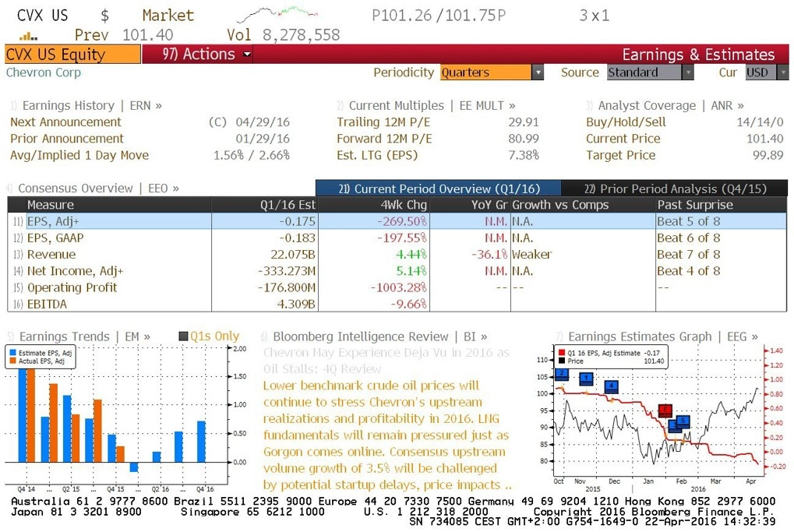Click the red E earnings marker
Screen dimensions: 794x532
(665, 410)
